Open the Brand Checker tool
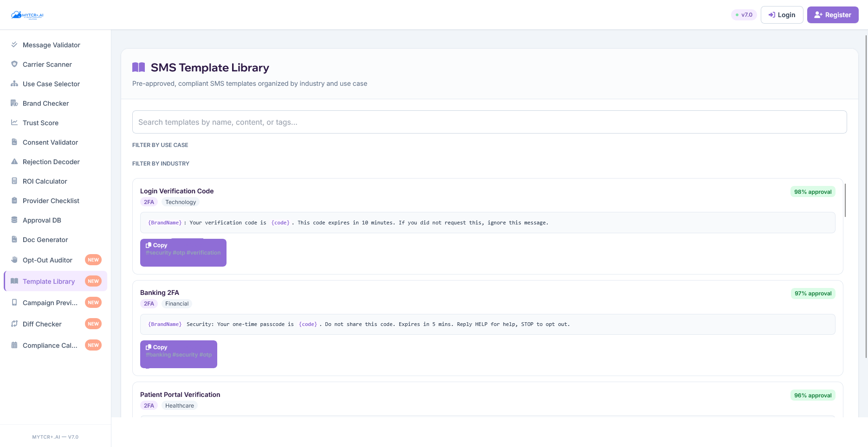 click(45, 103)
